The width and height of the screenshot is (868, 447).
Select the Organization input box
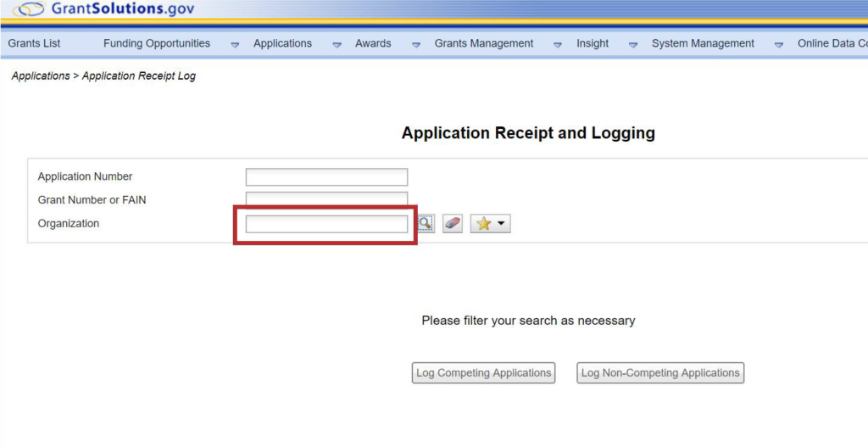[x=326, y=224]
